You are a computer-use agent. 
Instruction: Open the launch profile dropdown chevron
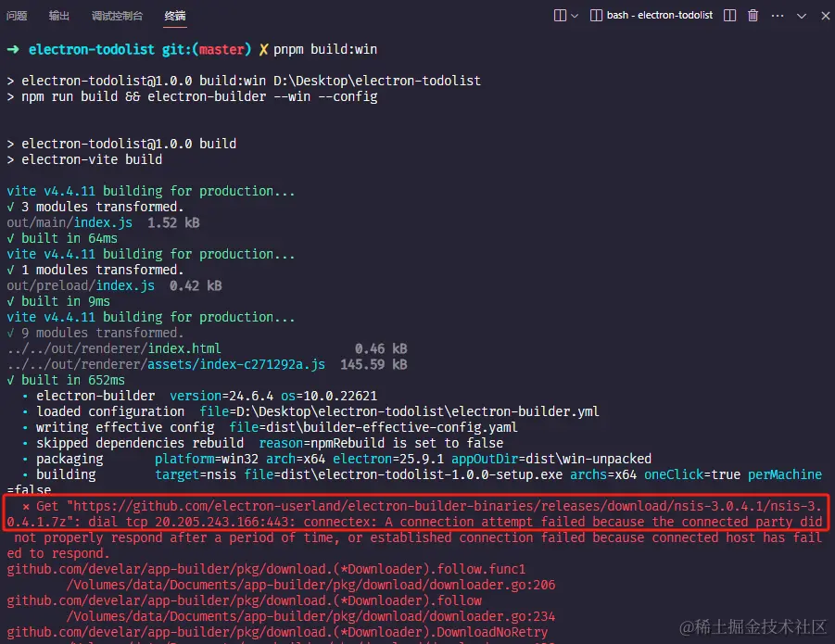click(575, 16)
